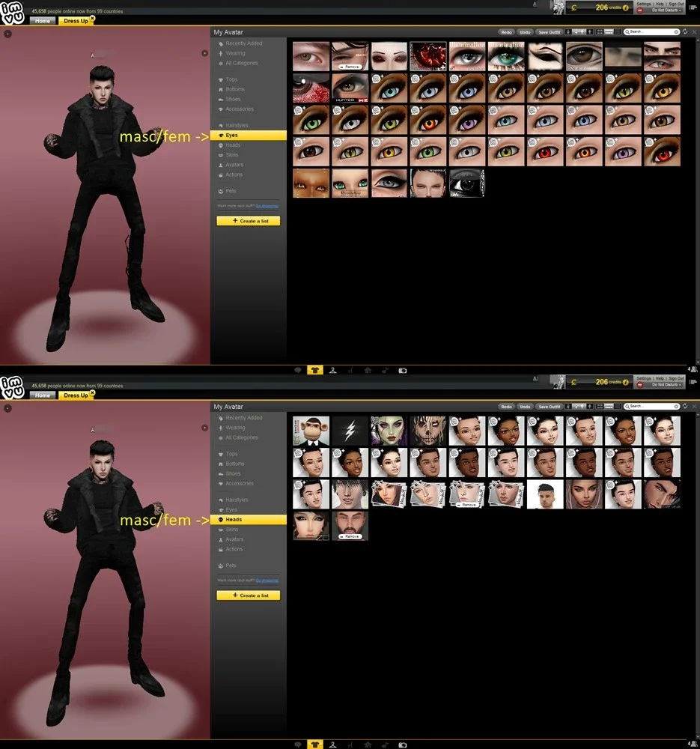
Task: Click the profile picture next to credits in top screenshot
Action: click(x=559, y=7)
